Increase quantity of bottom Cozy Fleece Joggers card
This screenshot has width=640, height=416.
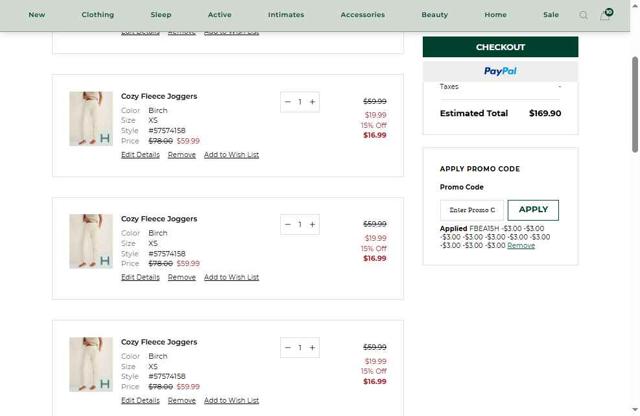click(x=312, y=347)
